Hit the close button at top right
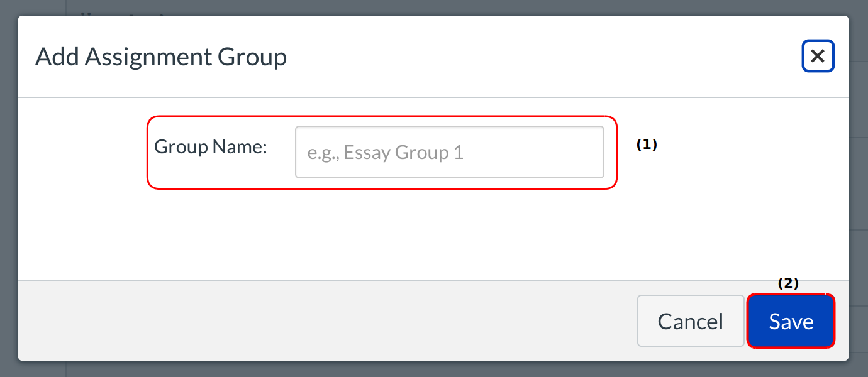This screenshot has height=377, width=868. point(818,57)
